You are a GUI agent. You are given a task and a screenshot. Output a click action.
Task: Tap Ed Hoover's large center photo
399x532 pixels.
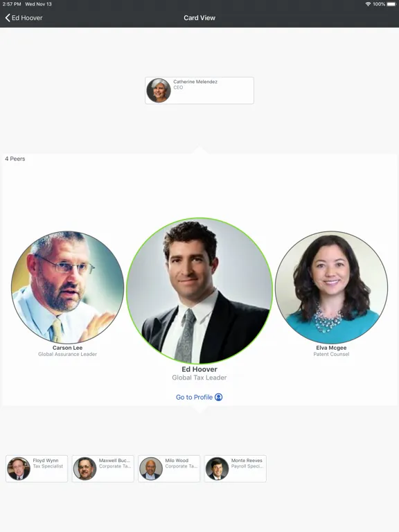199,291
